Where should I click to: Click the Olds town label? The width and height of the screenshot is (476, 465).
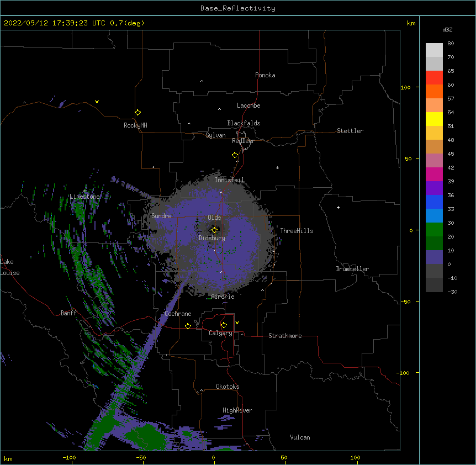point(214,218)
